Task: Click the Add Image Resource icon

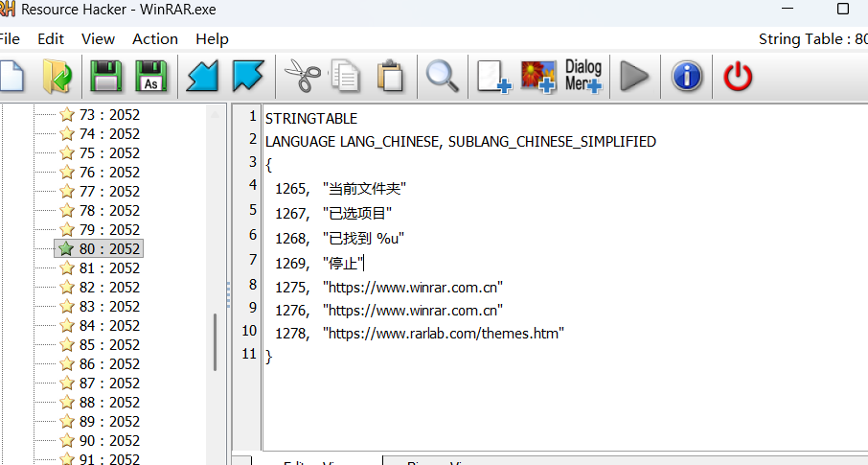Action: click(539, 76)
